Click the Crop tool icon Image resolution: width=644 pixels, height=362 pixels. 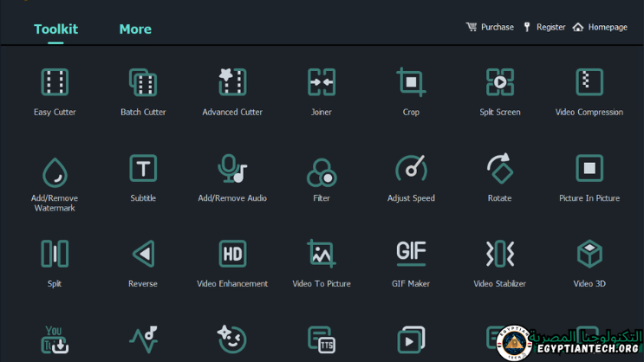tap(411, 83)
